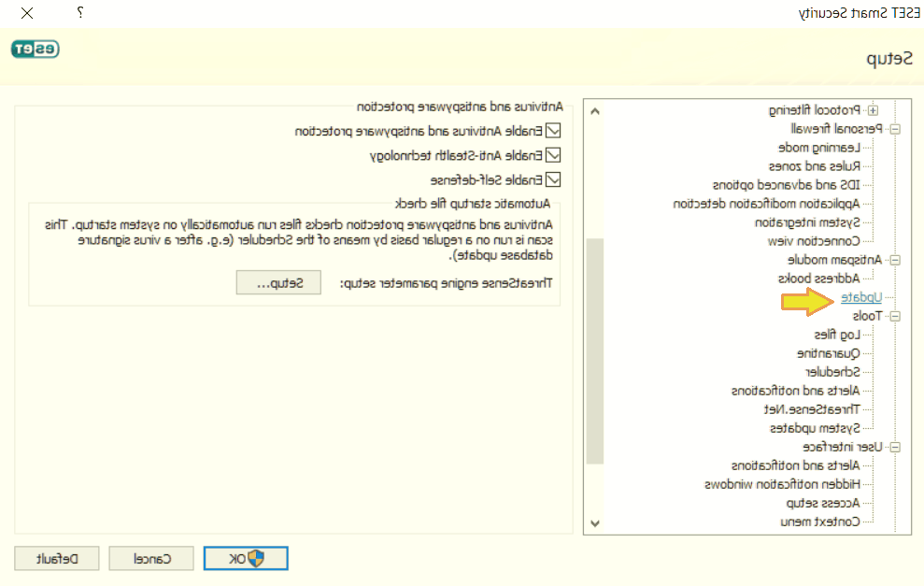Select System integration tree item

807,222
